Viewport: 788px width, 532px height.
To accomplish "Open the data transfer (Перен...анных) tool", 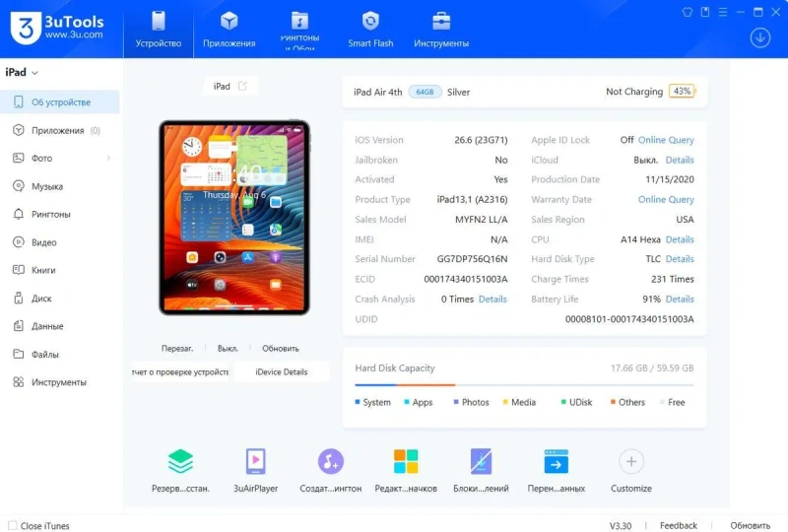I will [556, 470].
